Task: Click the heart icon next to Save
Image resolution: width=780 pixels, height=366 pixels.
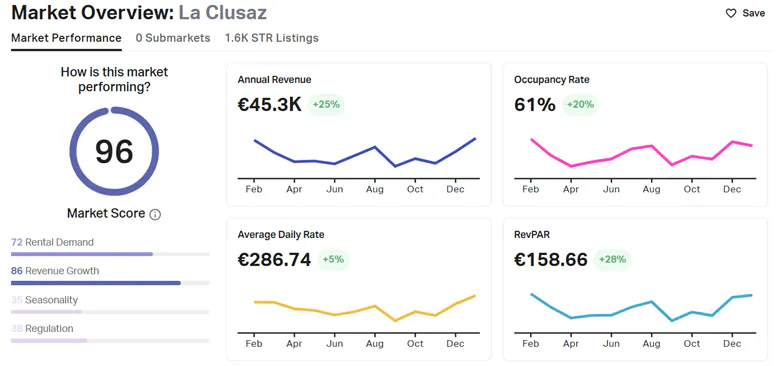Action: [731, 13]
